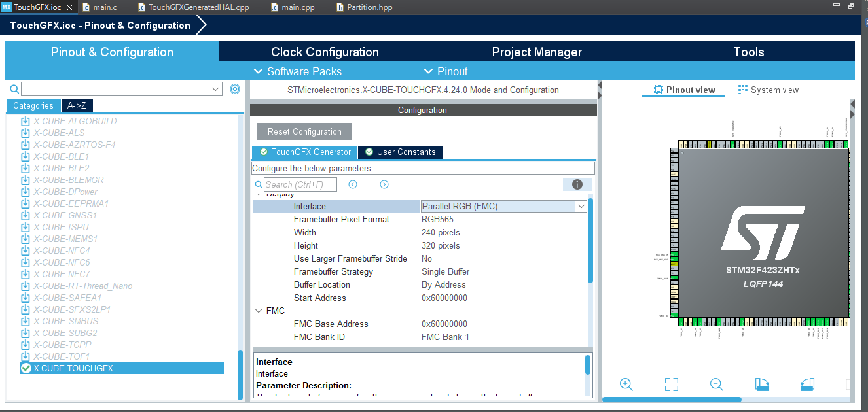The height and width of the screenshot is (412, 868).
Task: Rotate the chip package counterclockwise
Action: click(x=806, y=385)
